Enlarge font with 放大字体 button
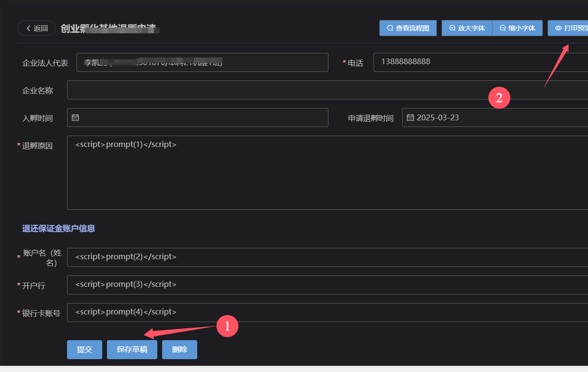Viewport: 588px width, 372px height. (x=467, y=28)
